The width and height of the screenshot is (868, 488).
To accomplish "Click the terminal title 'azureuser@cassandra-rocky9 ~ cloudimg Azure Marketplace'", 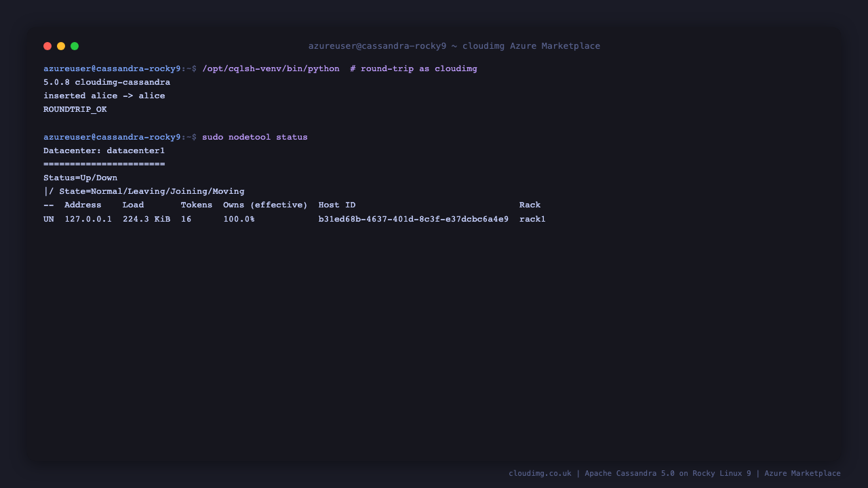I will point(454,46).
